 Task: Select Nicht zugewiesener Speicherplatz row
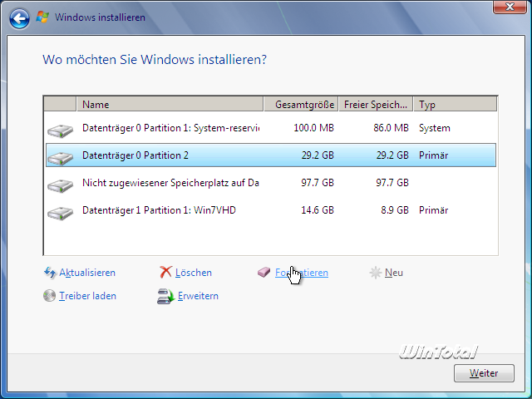pos(271,183)
